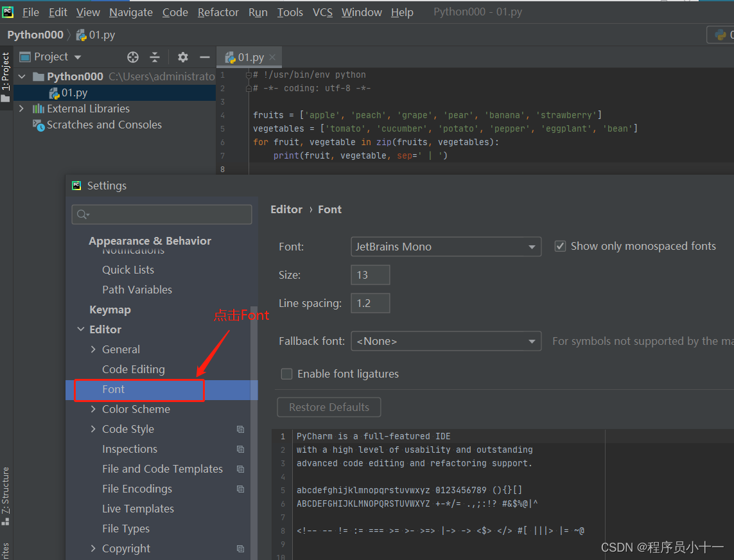Image resolution: width=734 pixels, height=560 pixels.
Task: Click the Line spacing input field
Action: pos(371,303)
